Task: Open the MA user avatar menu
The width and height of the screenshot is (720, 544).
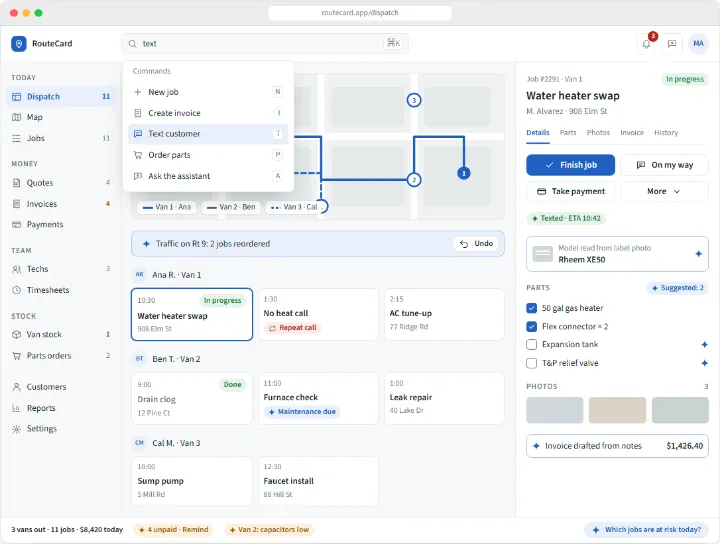Action: [698, 44]
